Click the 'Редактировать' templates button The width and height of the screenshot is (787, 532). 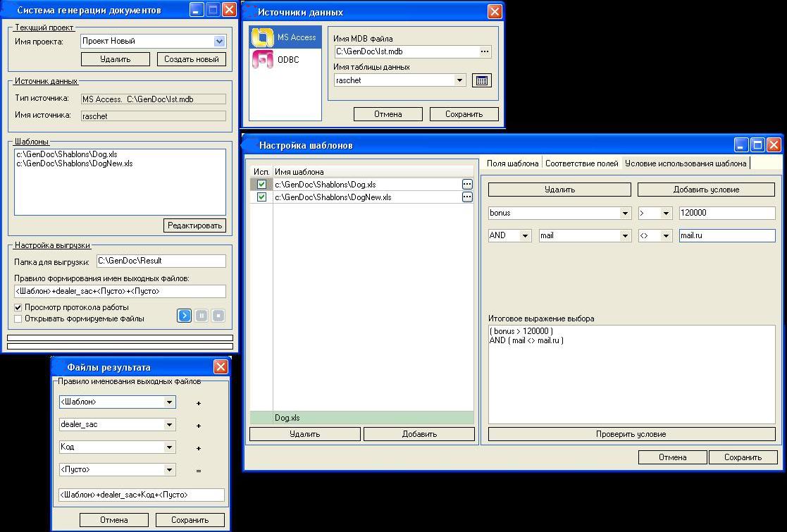click(x=194, y=225)
